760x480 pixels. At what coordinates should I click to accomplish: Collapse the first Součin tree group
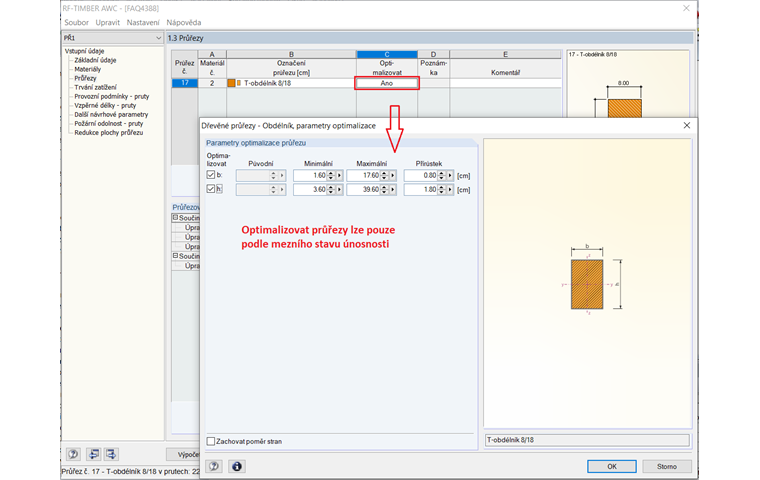(175, 218)
